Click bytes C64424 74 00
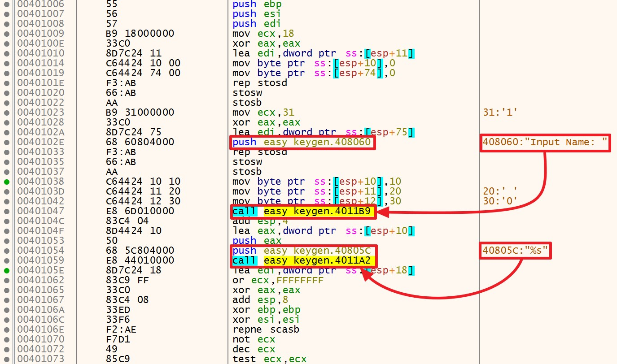The image size is (617, 364). pos(143,73)
